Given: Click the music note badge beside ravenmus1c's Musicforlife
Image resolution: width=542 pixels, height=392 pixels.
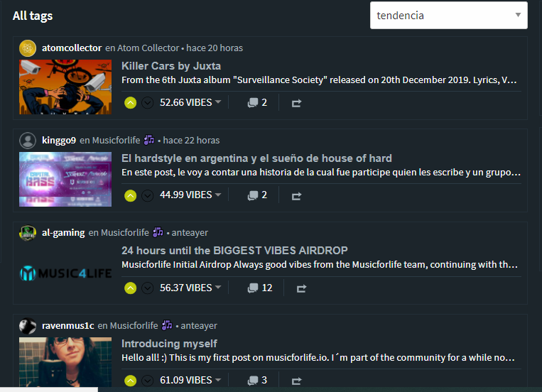Looking at the screenshot, I should 167,325.
